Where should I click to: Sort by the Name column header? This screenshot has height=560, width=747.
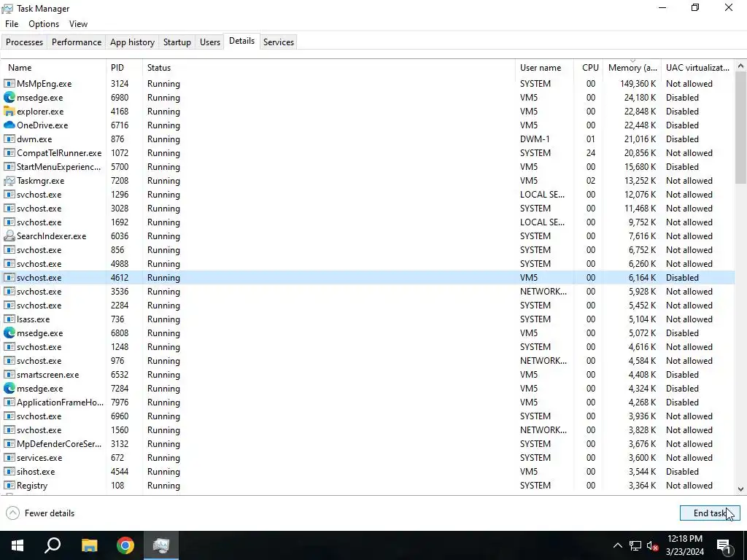click(x=53, y=68)
